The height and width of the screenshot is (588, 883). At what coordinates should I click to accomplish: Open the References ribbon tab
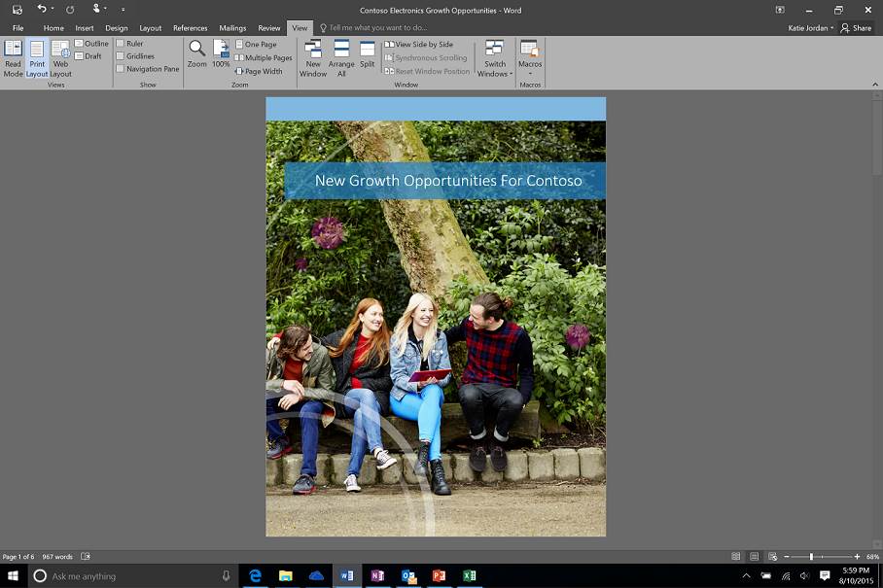pos(190,28)
